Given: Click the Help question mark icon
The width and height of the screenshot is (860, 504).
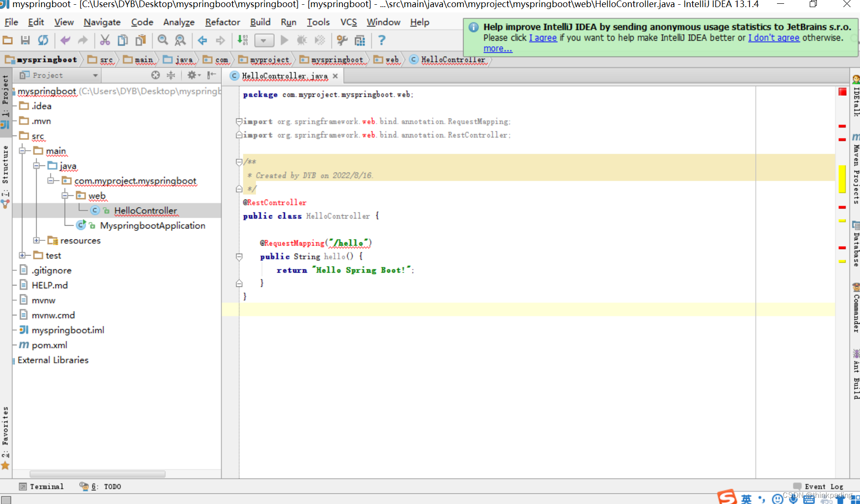Looking at the screenshot, I should (382, 40).
